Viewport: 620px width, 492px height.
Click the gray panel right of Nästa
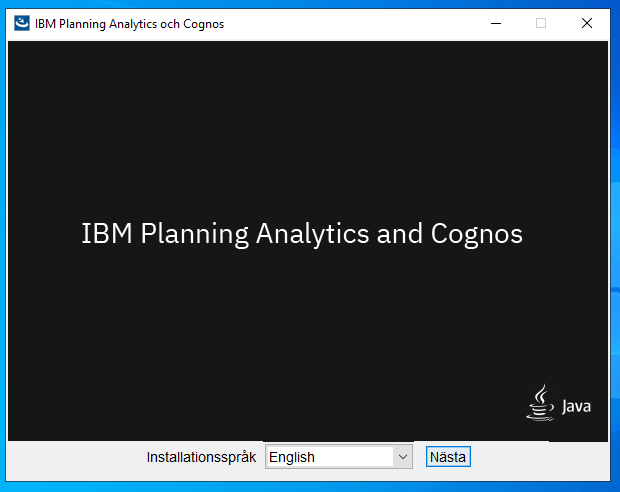[x=540, y=461]
